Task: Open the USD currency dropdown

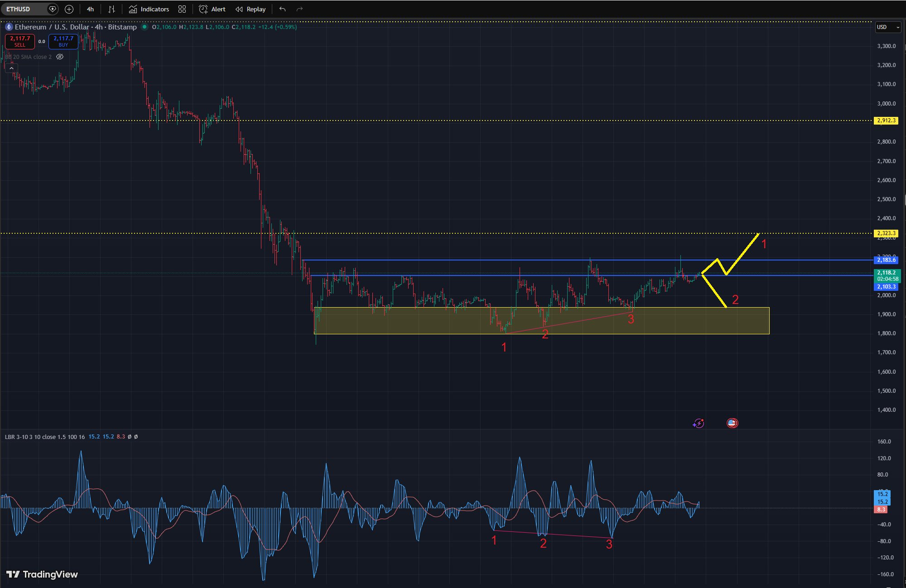Action: 887,27
